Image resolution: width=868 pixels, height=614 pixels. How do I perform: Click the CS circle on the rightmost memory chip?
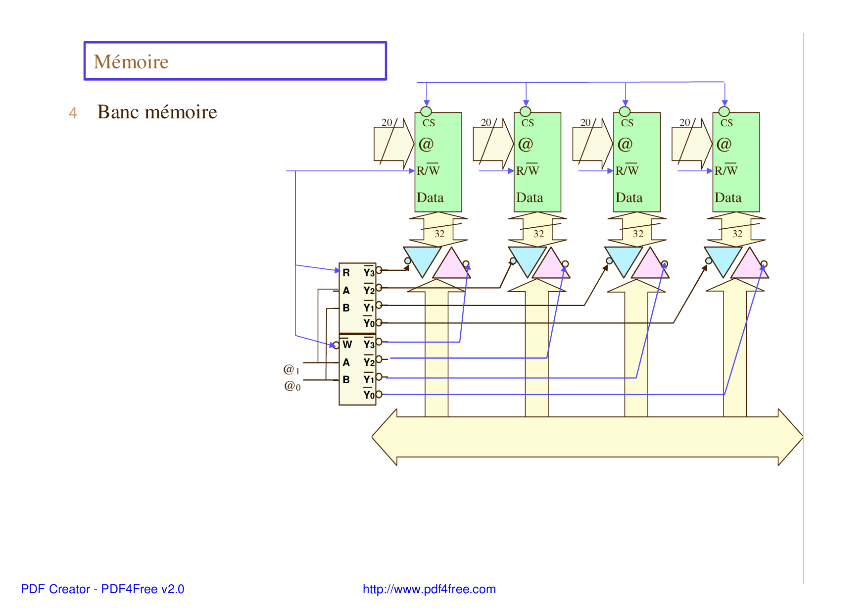724,111
